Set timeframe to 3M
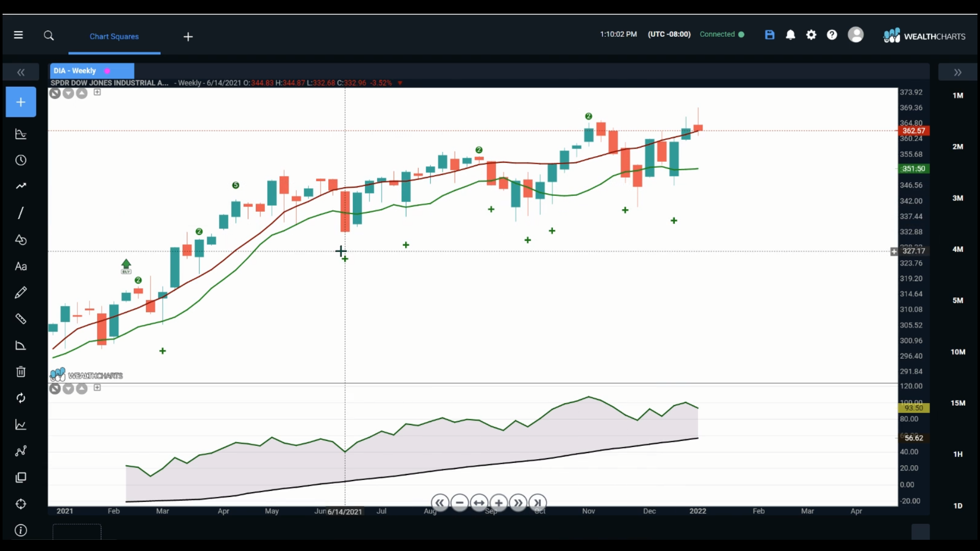This screenshot has height=551, width=980. (958, 198)
